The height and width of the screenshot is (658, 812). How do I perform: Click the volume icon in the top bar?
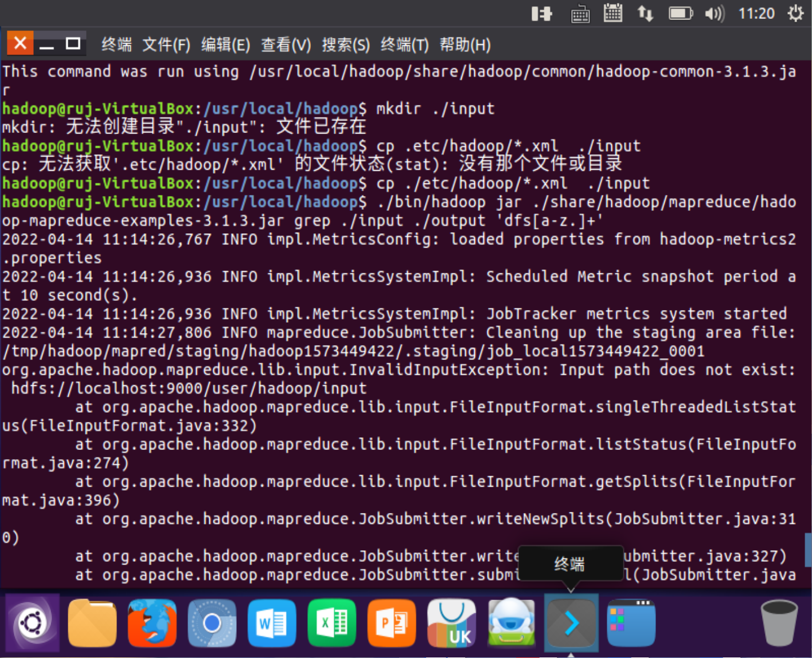point(714,13)
